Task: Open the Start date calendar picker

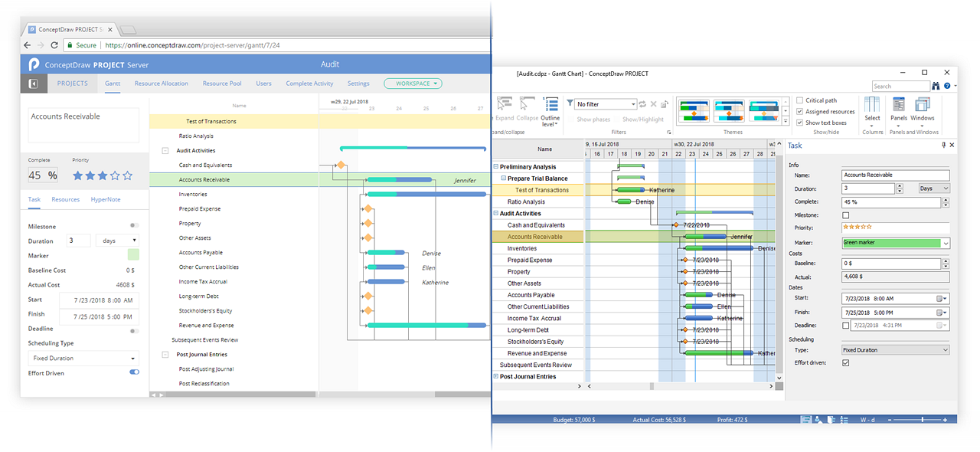Action: (x=941, y=298)
